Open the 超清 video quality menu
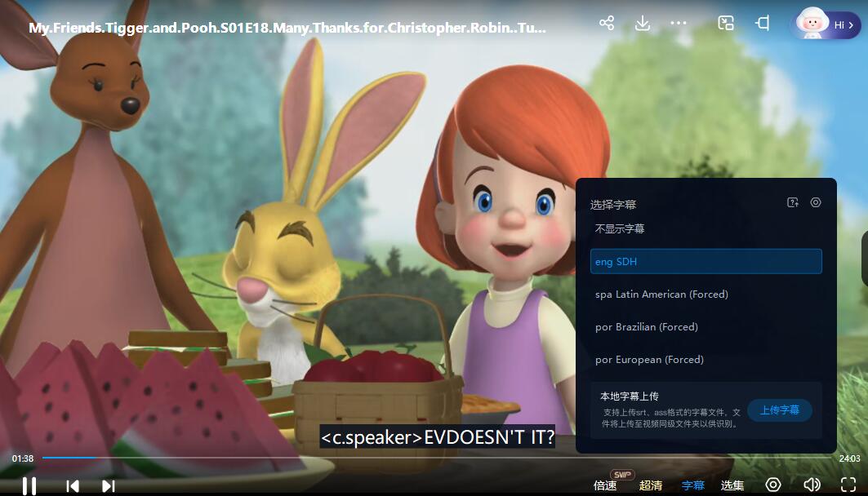The image size is (868, 496). [x=651, y=485]
